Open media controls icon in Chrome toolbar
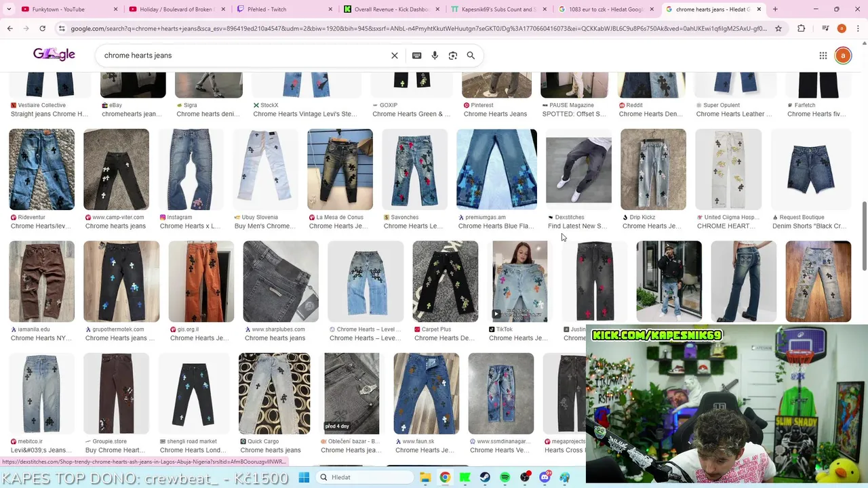The height and width of the screenshot is (488, 868). pos(825,28)
